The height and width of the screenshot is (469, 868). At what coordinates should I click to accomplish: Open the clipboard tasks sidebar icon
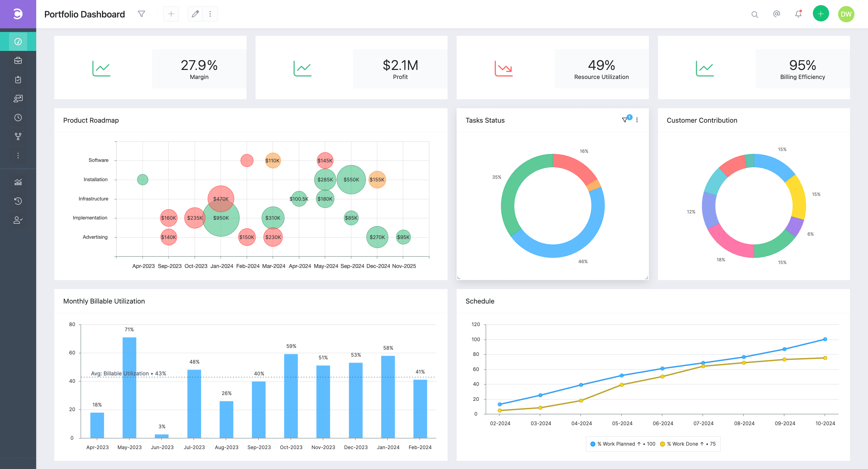pos(18,80)
